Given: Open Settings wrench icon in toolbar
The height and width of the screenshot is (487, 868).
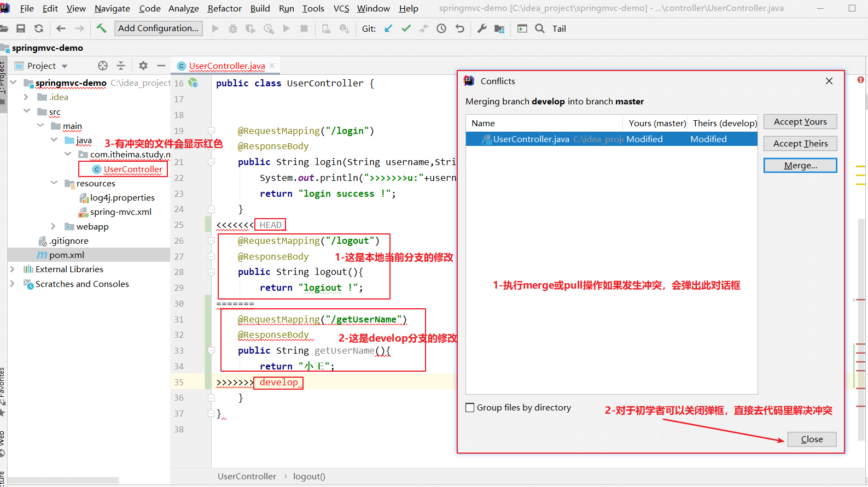Looking at the screenshot, I should click(482, 28).
